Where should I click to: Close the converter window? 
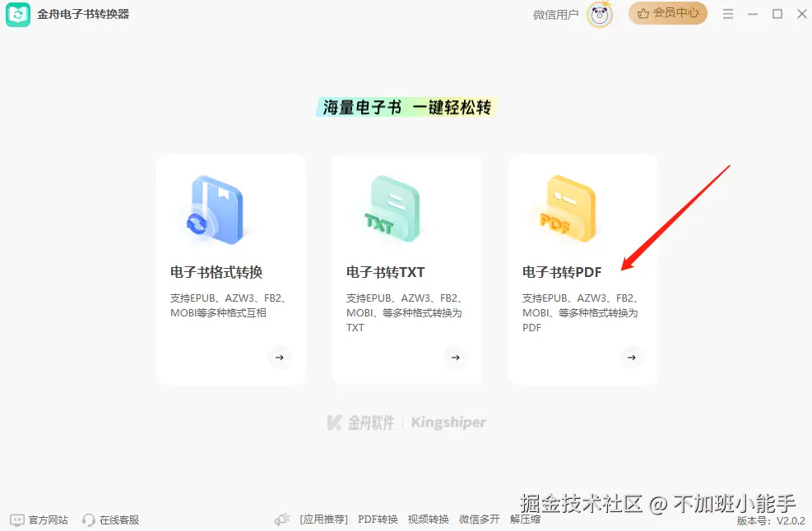[801, 14]
